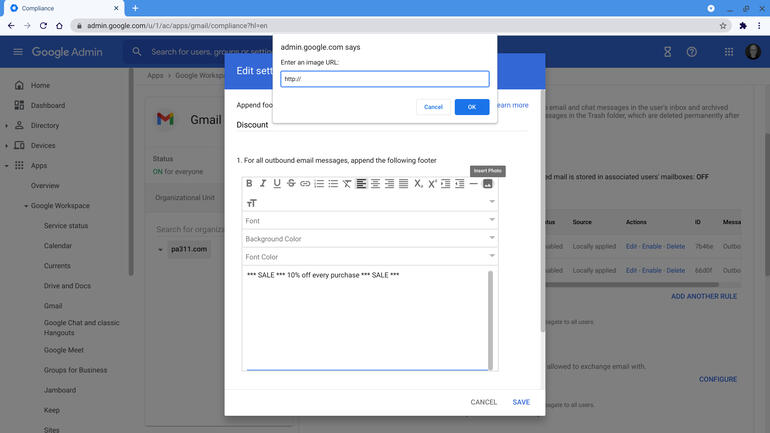Open a new browser tab
770x433 pixels.
click(x=135, y=8)
